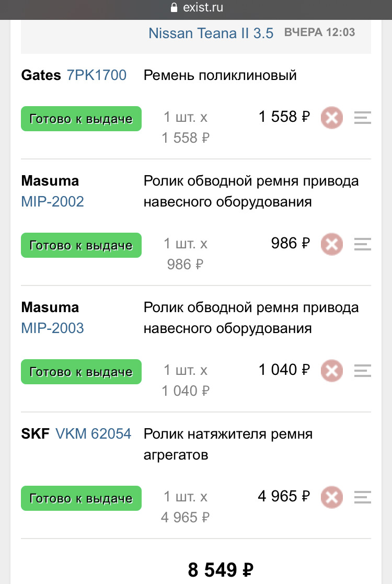
Task: Open part number VKM 62054 link
Action: coord(93,434)
